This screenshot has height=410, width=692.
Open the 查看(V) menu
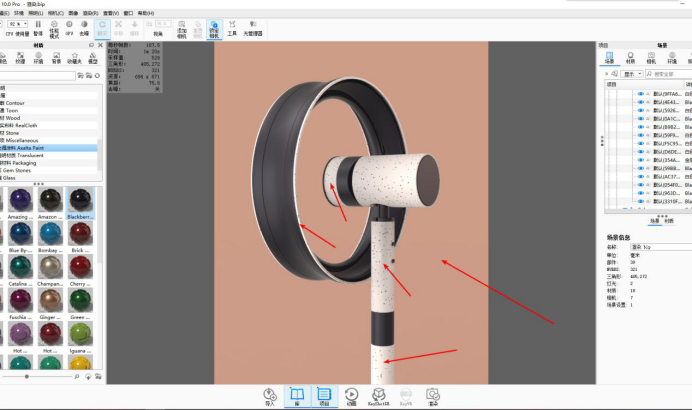pyautogui.click(x=111, y=13)
